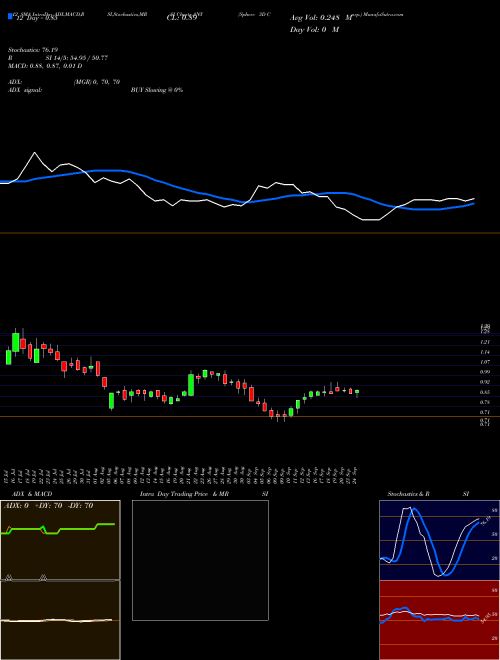Click the 1.21 price axis label
Screen dimensions: 500x660
pos(485,342)
